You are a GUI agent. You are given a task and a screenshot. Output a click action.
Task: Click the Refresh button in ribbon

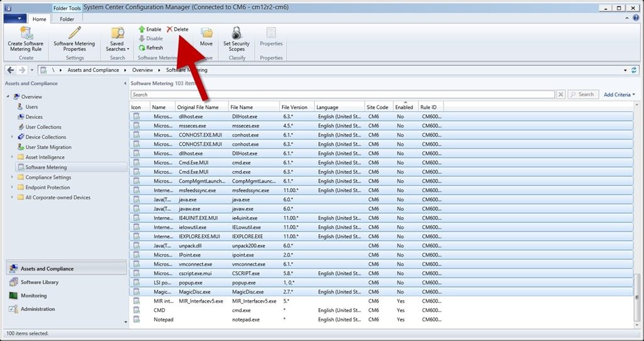[151, 48]
